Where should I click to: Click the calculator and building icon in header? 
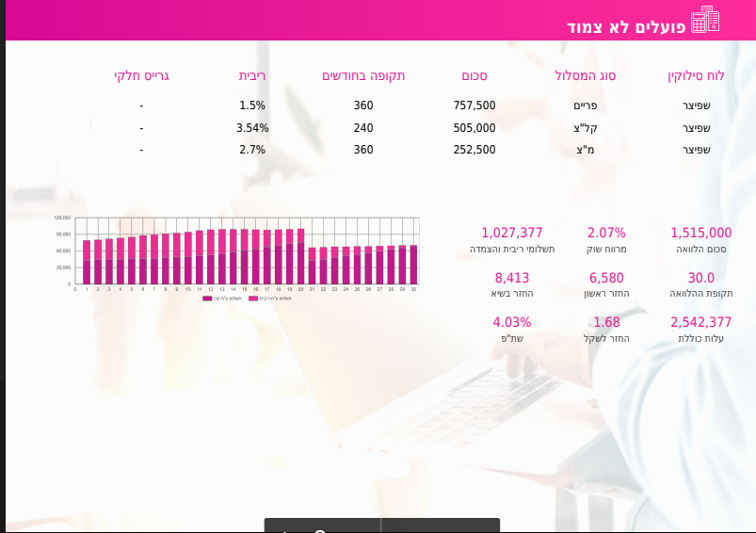pyautogui.click(x=705, y=19)
